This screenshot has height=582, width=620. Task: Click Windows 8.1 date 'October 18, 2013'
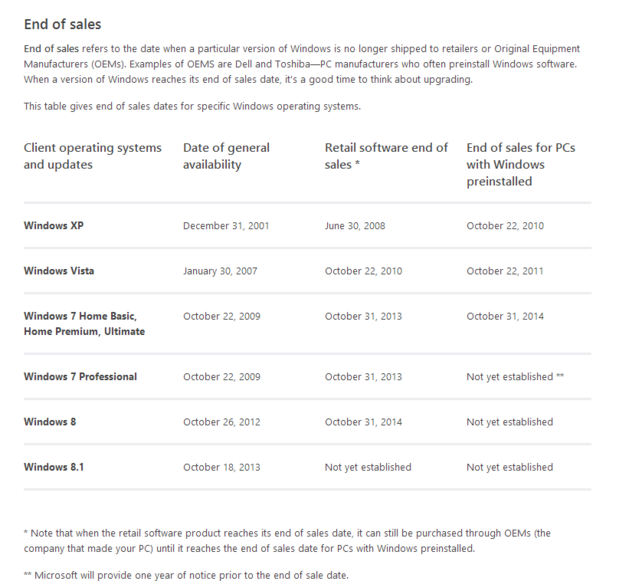222,467
